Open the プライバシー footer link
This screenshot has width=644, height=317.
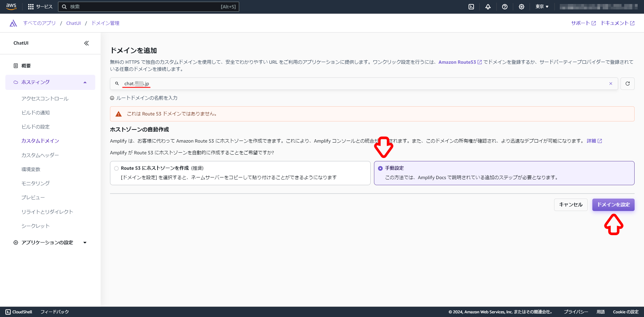point(576,312)
